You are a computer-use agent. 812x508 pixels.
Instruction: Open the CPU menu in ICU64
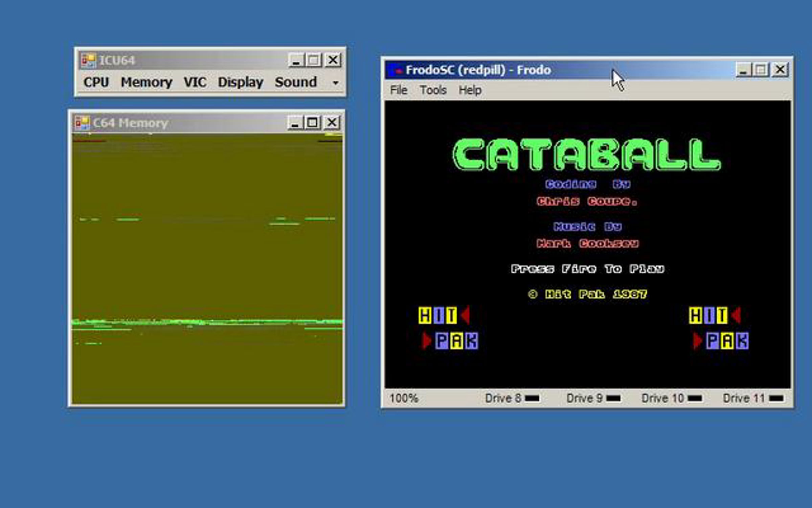coord(96,82)
